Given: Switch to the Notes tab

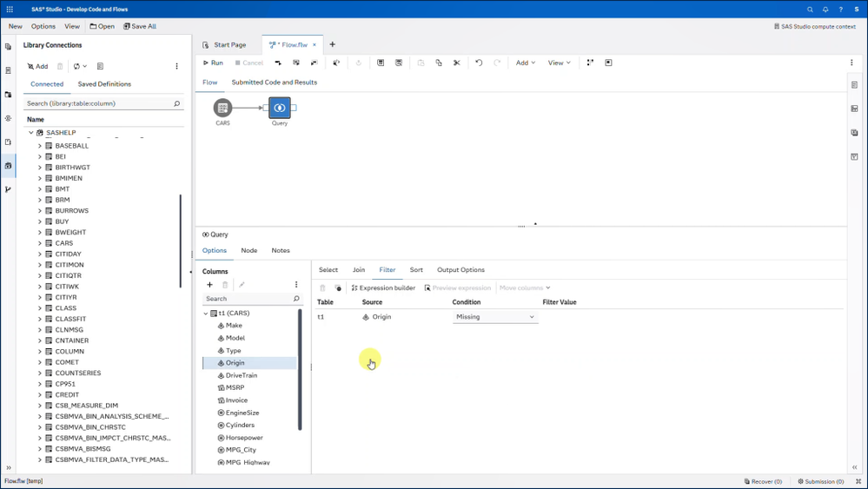Looking at the screenshot, I should point(281,251).
